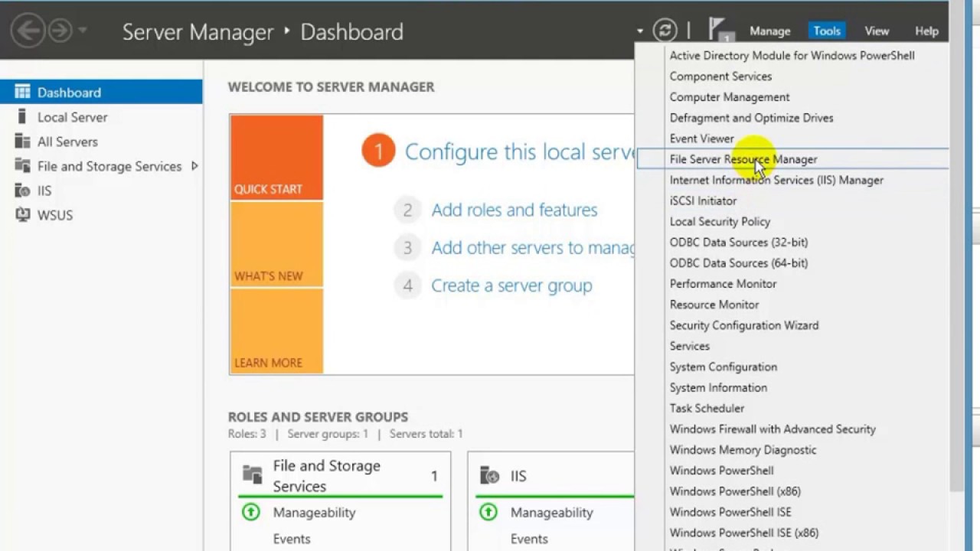The width and height of the screenshot is (980, 551).
Task: Click the IIS tile icon
Action: [490, 475]
